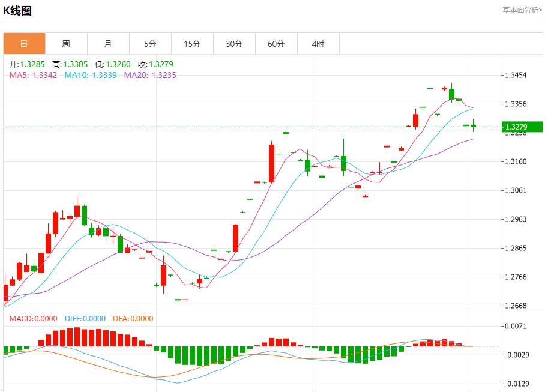Switch to the 4时 chart tab
Viewport: 548px width, 392px height.
coord(318,44)
